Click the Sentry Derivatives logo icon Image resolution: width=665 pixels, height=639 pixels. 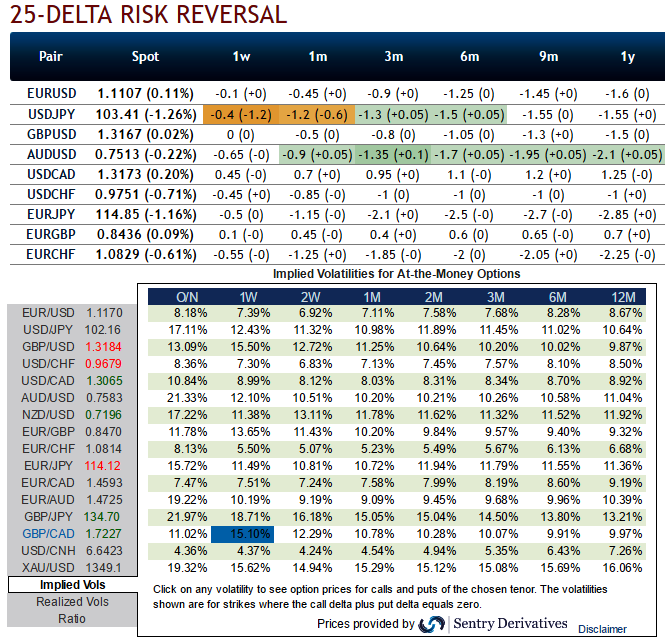(x=431, y=624)
